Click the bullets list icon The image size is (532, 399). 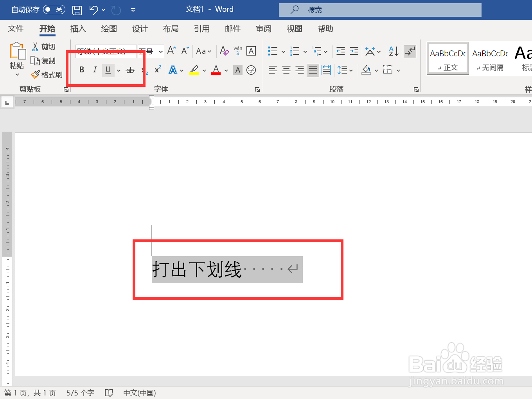point(273,51)
